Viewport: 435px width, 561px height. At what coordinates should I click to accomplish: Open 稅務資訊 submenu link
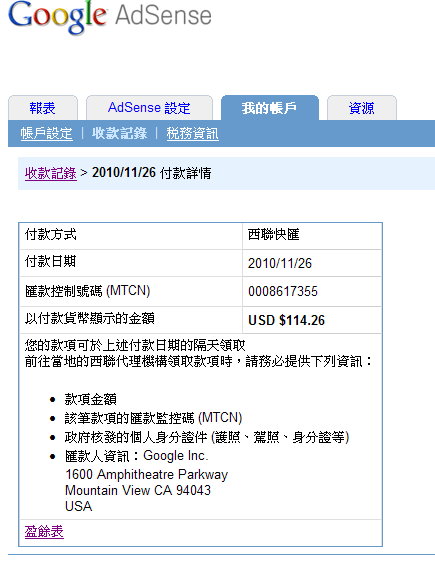[192, 133]
